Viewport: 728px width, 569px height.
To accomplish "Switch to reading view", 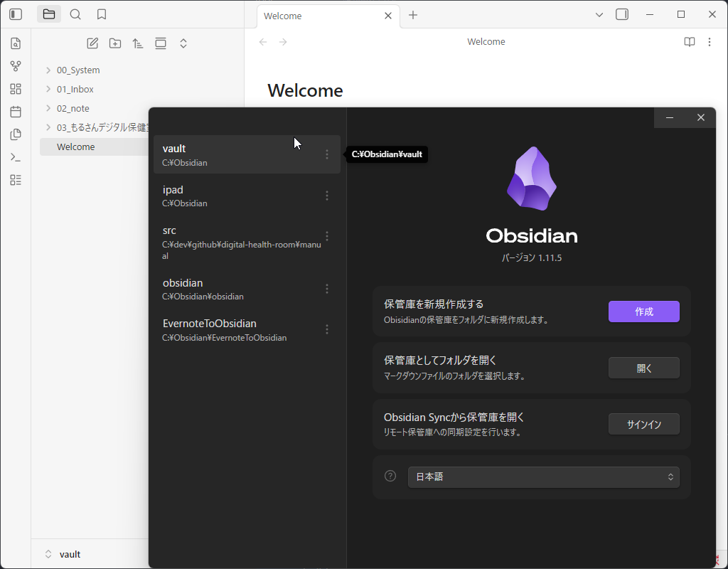I will (689, 42).
